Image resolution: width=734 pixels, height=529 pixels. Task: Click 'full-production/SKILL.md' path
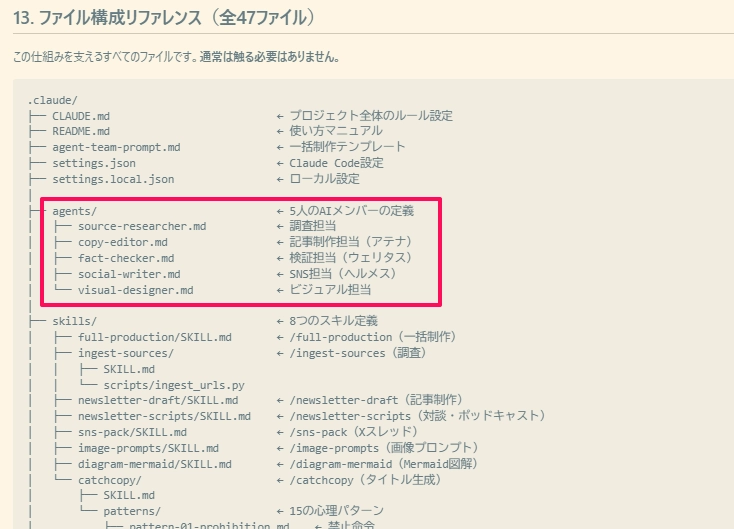(154, 338)
